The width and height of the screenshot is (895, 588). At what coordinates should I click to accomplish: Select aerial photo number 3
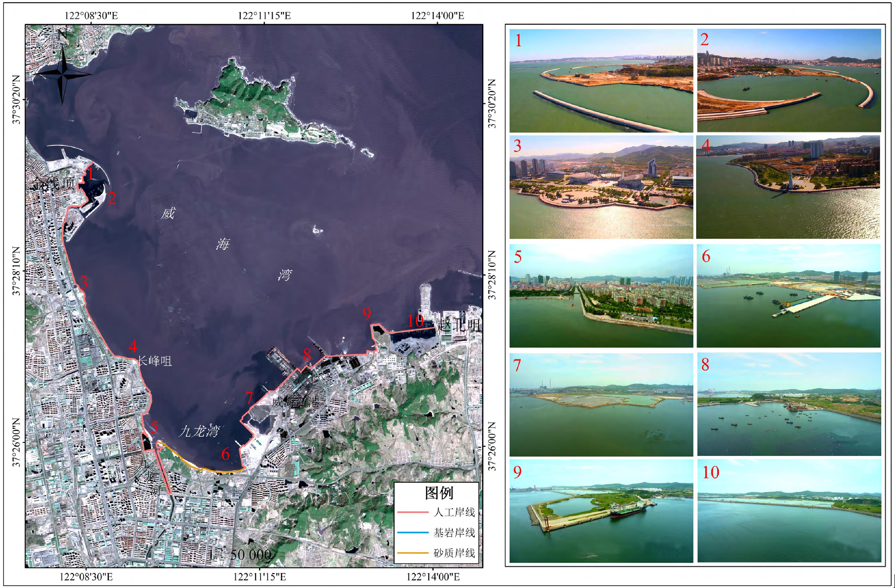[x=601, y=187]
